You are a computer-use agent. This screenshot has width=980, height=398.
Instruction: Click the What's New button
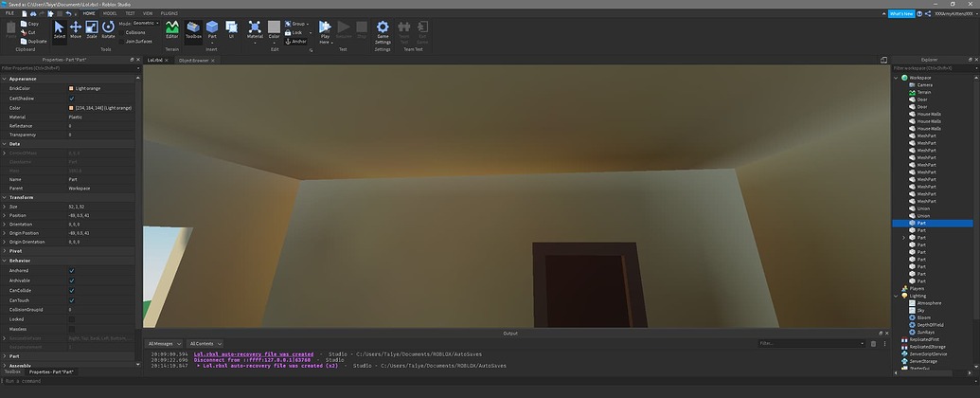pos(901,14)
